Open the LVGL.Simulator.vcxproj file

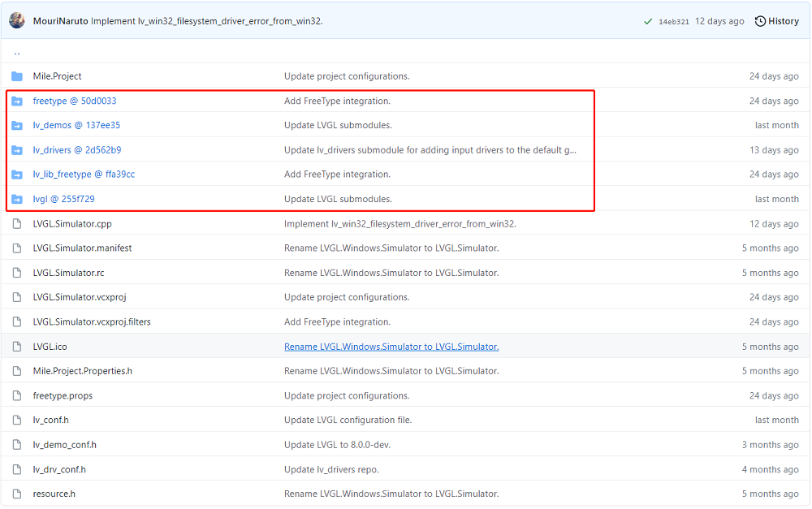pyautogui.click(x=80, y=297)
